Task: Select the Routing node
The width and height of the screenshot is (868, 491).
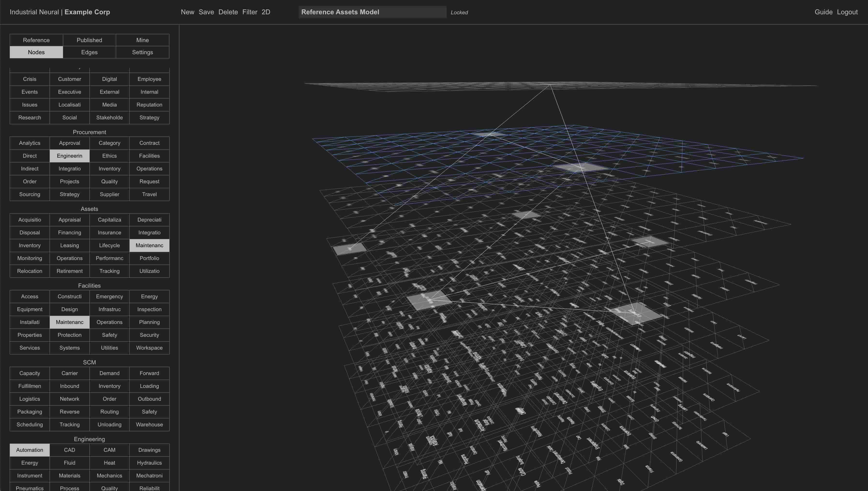Action: click(110, 412)
